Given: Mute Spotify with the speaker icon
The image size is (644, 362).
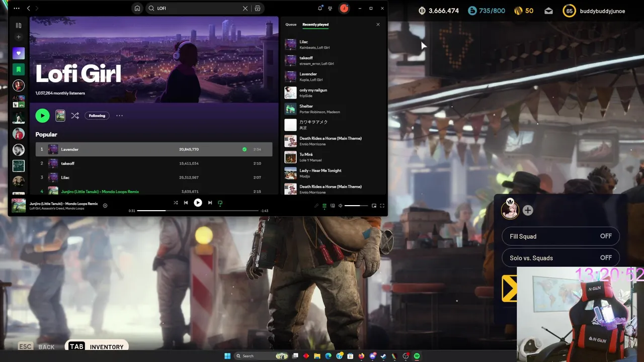Looking at the screenshot, I should pyautogui.click(x=341, y=206).
